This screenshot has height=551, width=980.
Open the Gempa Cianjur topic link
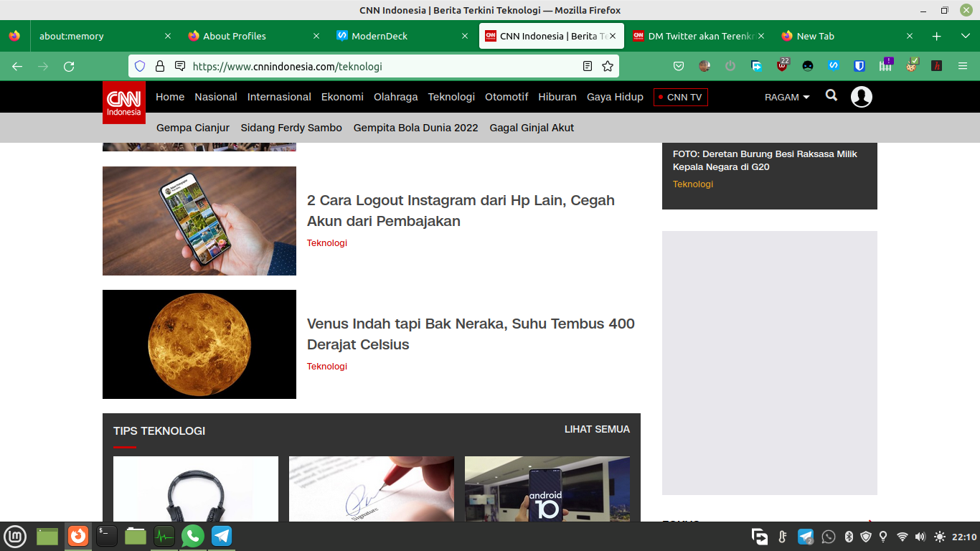tap(192, 128)
